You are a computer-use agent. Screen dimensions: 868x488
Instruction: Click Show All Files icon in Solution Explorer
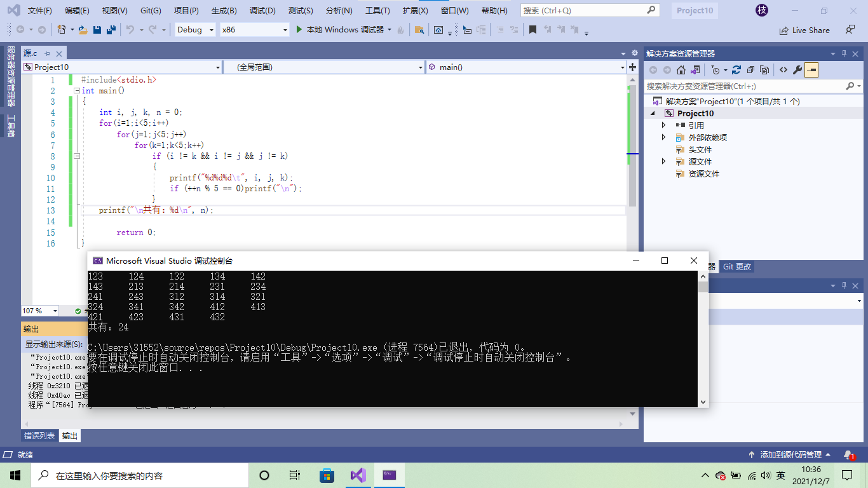[x=764, y=70]
